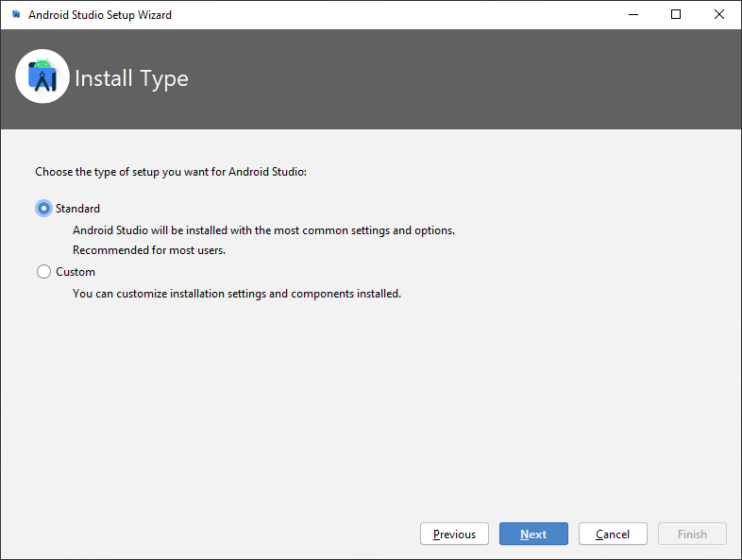
Task: Select the Standard install type radio button
Action: [x=43, y=209]
